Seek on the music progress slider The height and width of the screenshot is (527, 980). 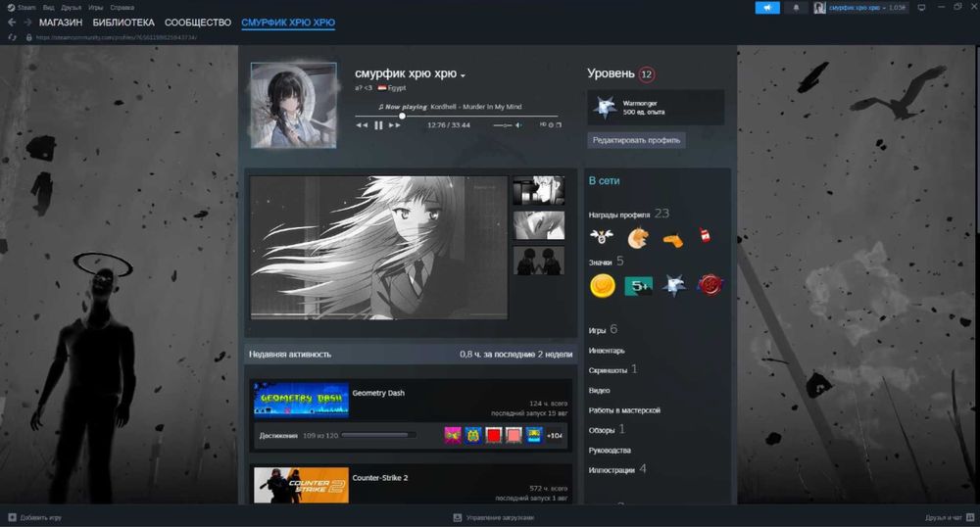point(457,117)
